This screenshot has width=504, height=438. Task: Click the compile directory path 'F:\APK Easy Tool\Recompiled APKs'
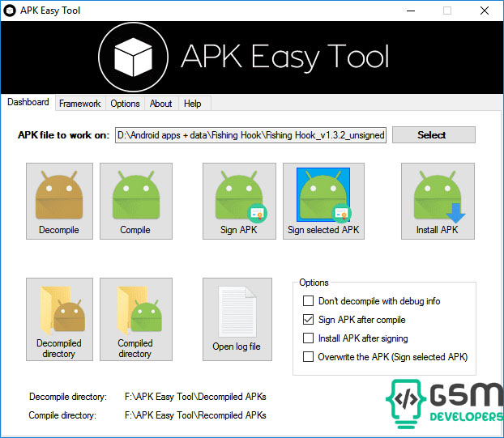pyautogui.click(x=195, y=415)
